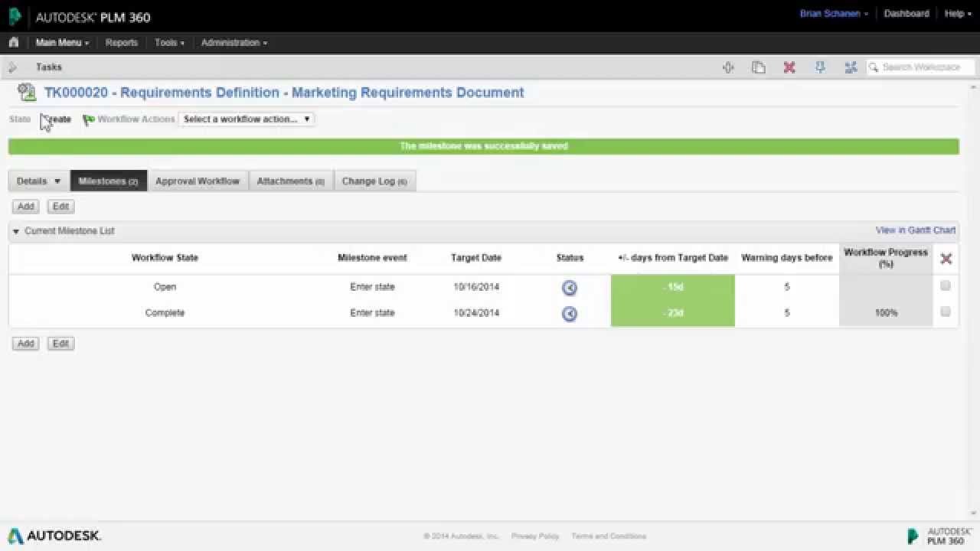Switch to the Change Log tab

[374, 181]
